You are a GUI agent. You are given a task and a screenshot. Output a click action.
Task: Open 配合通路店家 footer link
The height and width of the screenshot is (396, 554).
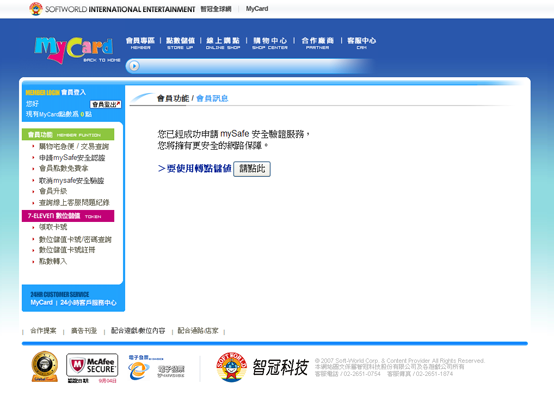tap(198, 331)
